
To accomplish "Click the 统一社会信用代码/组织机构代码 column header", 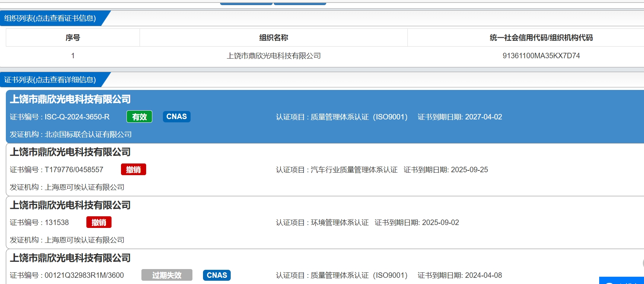I will tap(541, 38).
